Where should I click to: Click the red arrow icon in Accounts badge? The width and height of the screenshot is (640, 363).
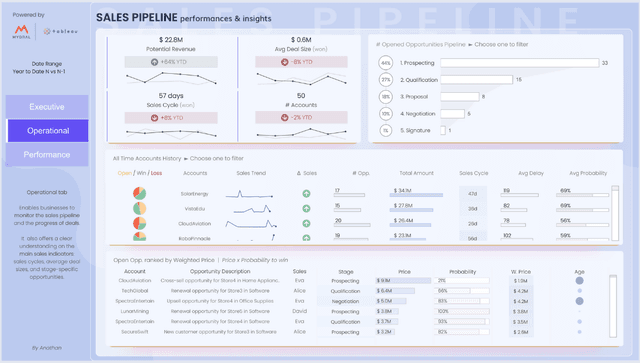284,118
